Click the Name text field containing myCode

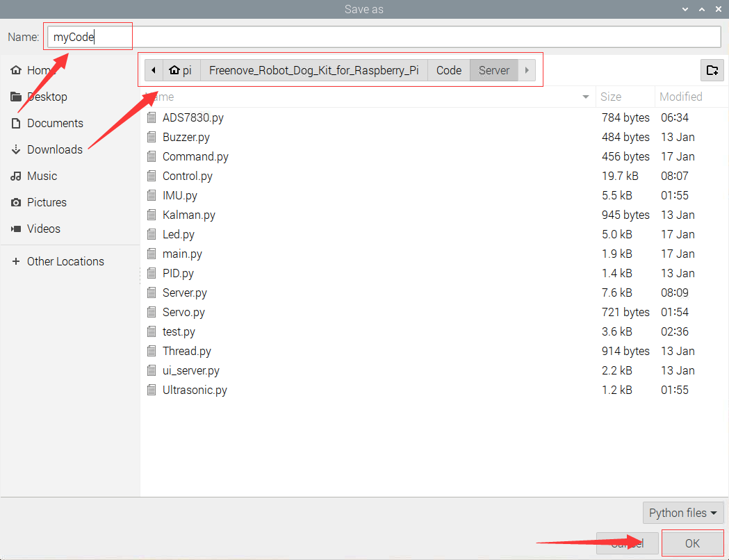point(384,37)
